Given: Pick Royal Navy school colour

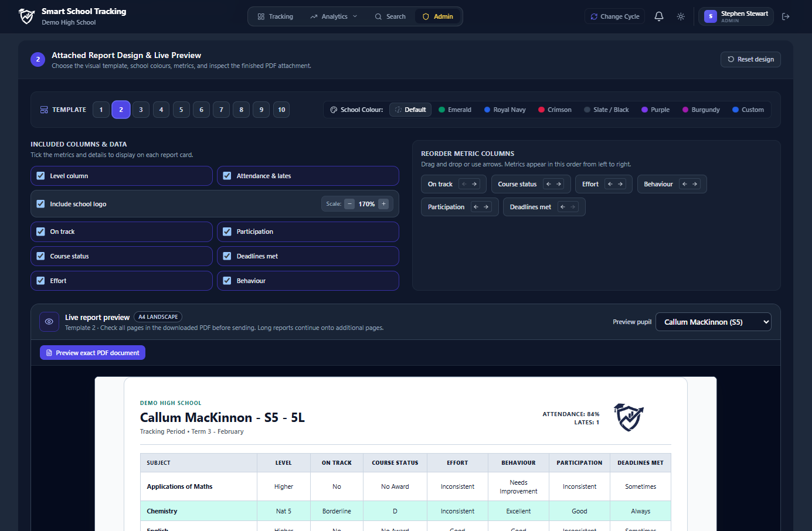Looking at the screenshot, I should tap(505, 110).
